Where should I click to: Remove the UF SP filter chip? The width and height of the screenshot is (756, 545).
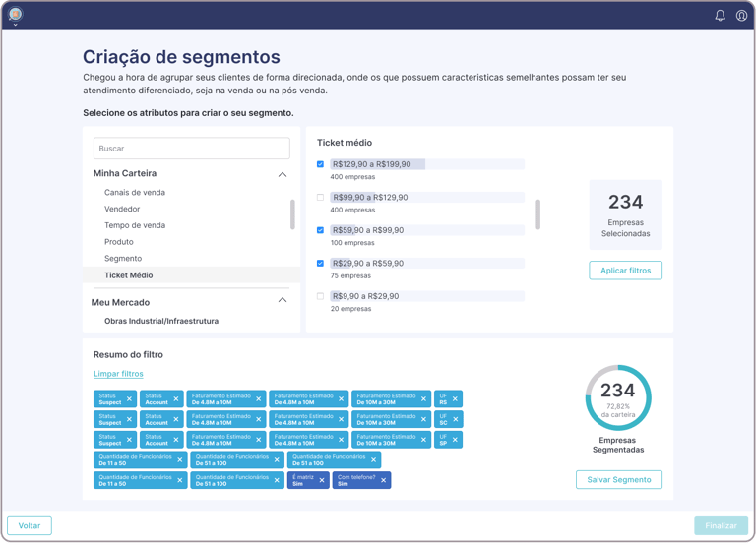(455, 440)
